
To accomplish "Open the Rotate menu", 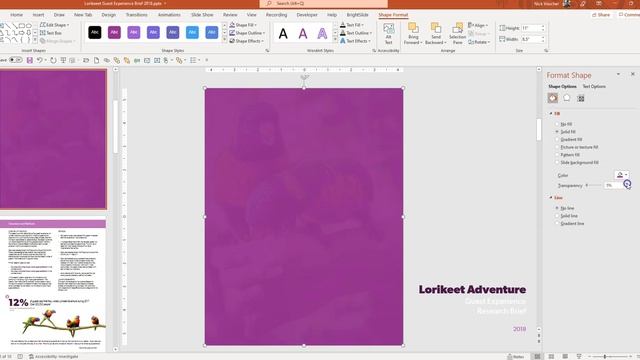I will point(479,42).
